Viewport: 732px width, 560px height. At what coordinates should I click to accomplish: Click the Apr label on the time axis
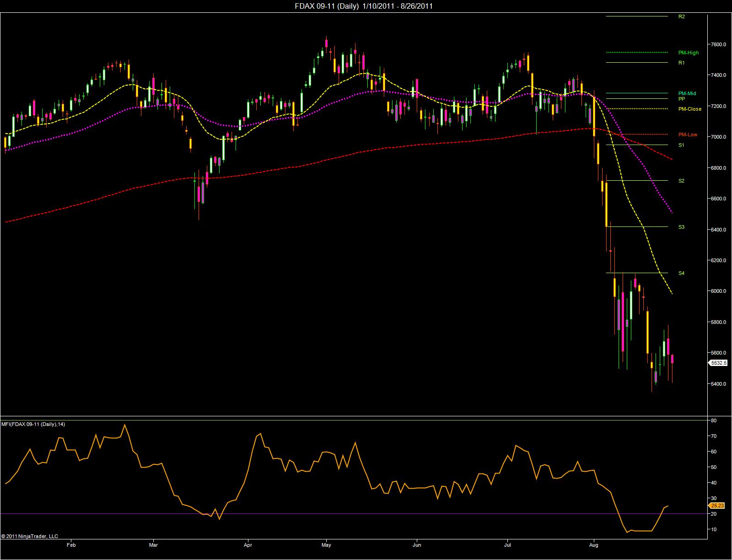tap(248, 545)
